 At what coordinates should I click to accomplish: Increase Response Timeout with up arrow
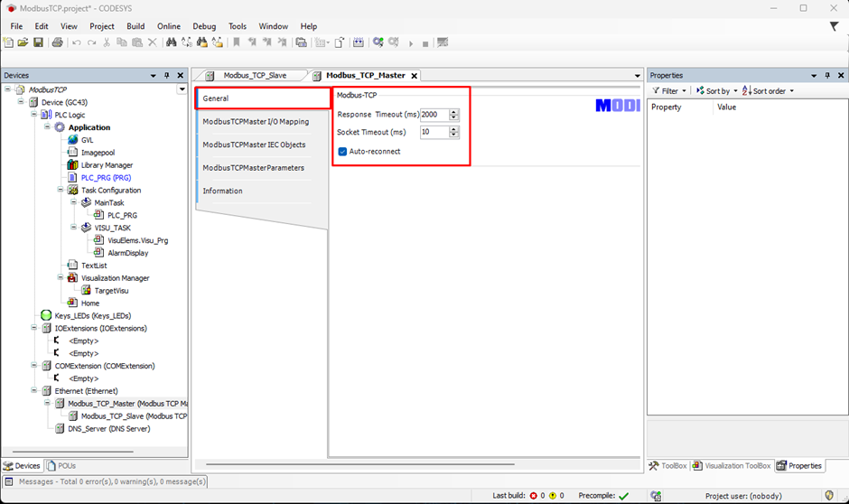pyautogui.click(x=453, y=111)
